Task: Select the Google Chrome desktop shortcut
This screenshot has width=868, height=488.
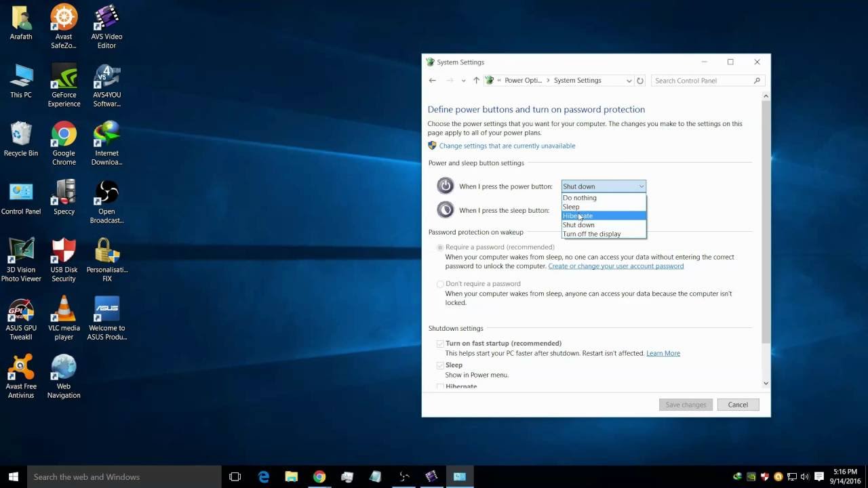Action: [x=64, y=144]
